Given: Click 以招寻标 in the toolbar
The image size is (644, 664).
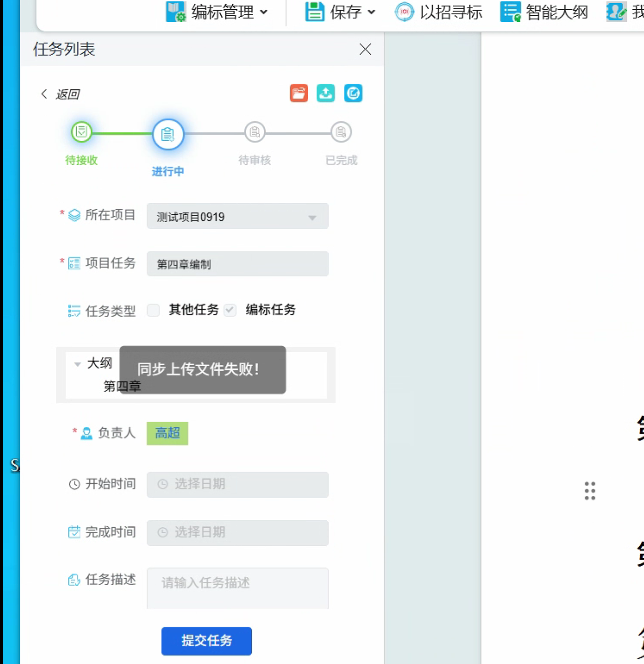Looking at the screenshot, I should [438, 12].
